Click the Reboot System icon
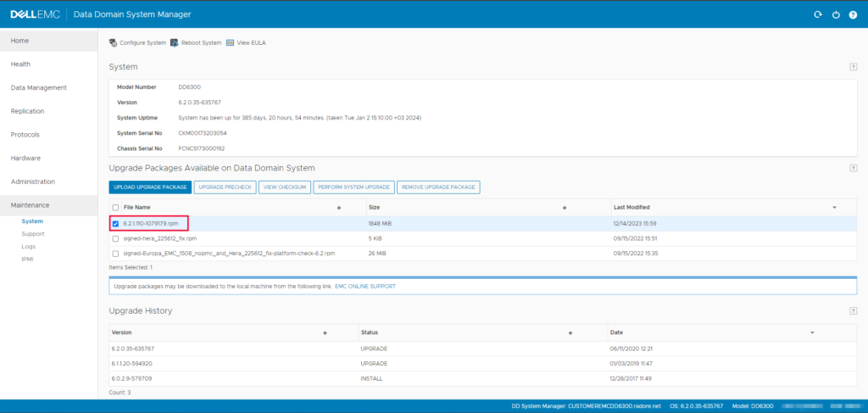This screenshot has width=868, height=413. point(174,42)
